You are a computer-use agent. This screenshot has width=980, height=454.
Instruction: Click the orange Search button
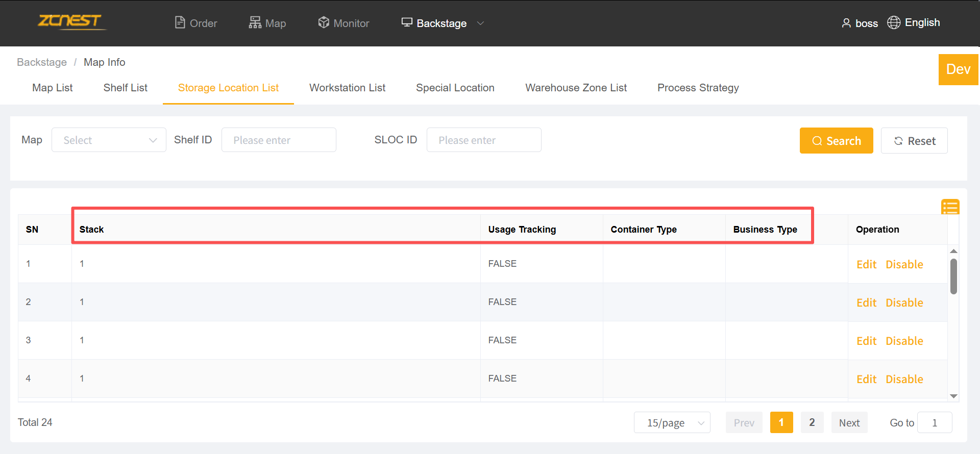[x=836, y=140]
